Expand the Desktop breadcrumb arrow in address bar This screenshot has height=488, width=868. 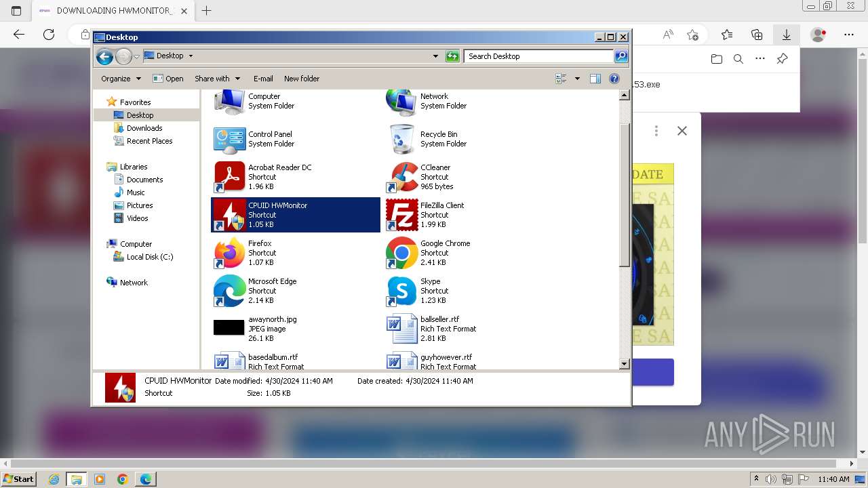191,56
